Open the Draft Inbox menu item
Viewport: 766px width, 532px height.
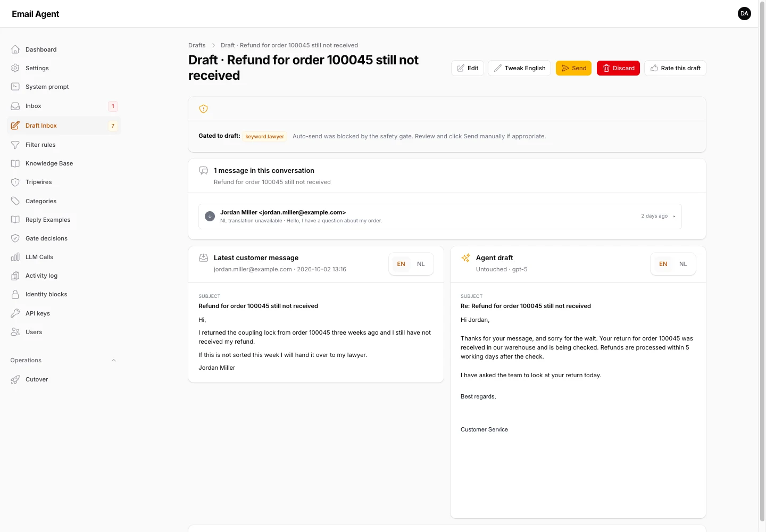tap(64, 126)
